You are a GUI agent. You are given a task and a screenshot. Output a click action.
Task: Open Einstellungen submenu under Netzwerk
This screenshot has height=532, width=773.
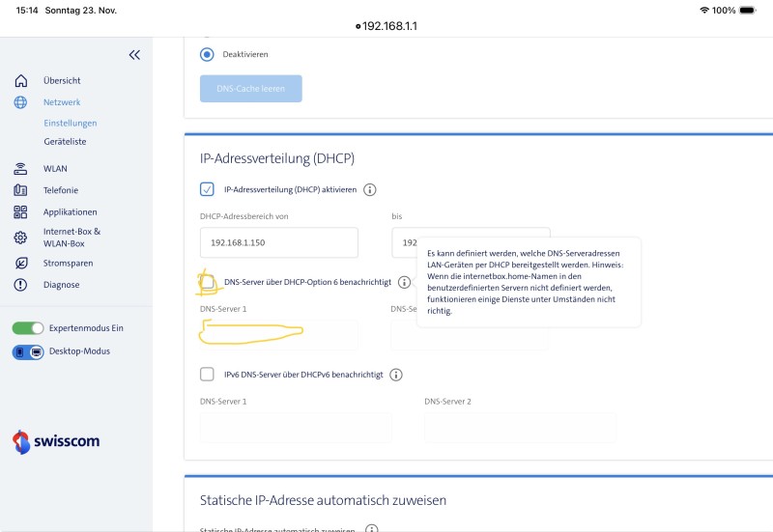pyautogui.click(x=70, y=123)
